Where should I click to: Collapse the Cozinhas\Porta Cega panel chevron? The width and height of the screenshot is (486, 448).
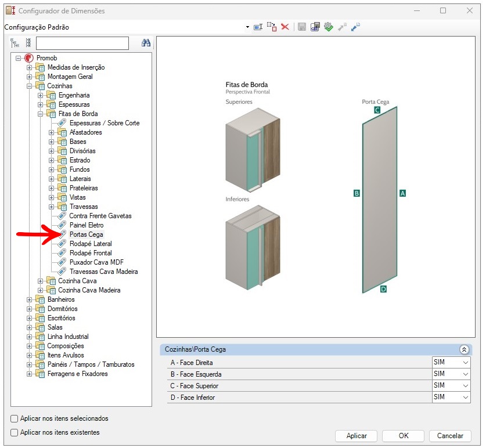463,349
